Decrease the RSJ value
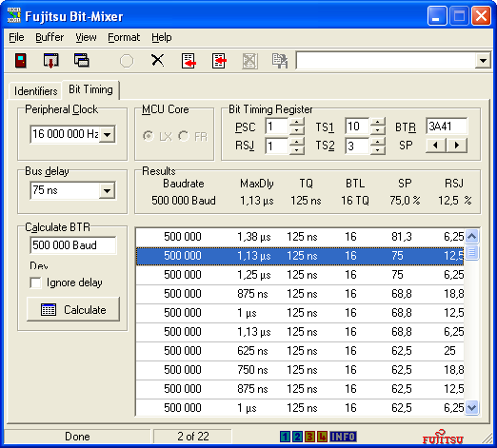The height and width of the screenshot is (448, 497). [297, 150]
